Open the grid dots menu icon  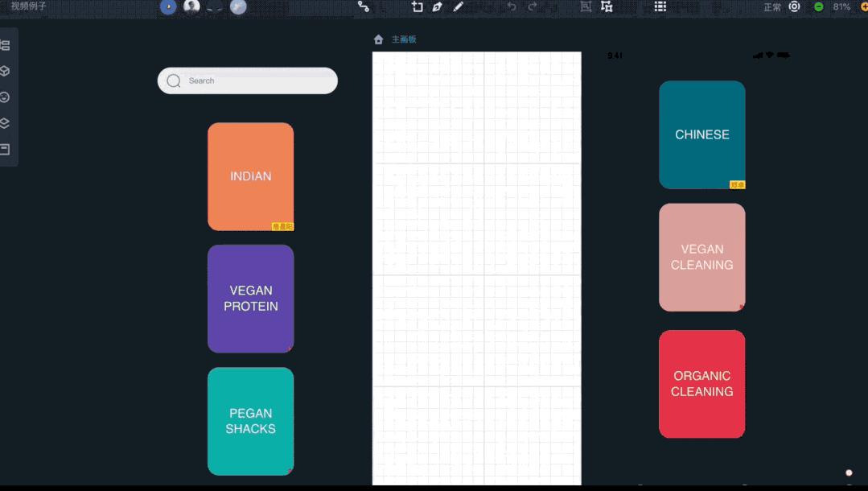pyautogui.click(x=660, y=6)
